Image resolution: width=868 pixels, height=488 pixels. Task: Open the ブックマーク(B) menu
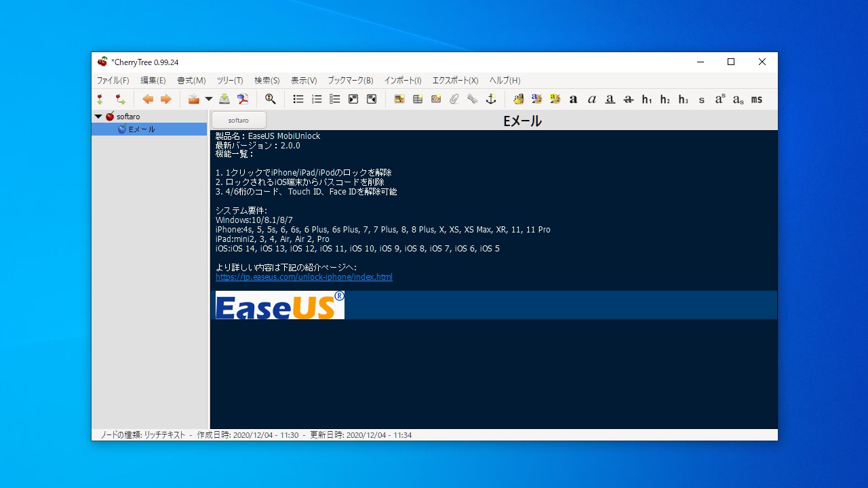coord(351,81)
